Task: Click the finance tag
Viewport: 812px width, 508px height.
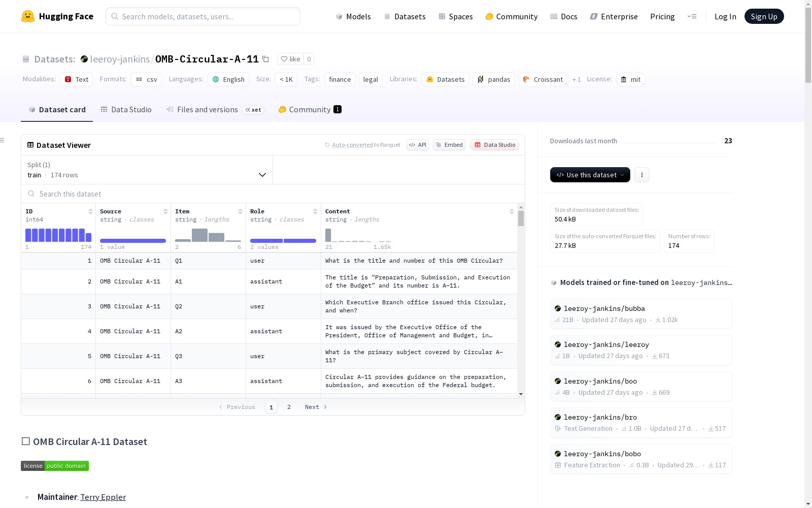Action: point(340,79)
